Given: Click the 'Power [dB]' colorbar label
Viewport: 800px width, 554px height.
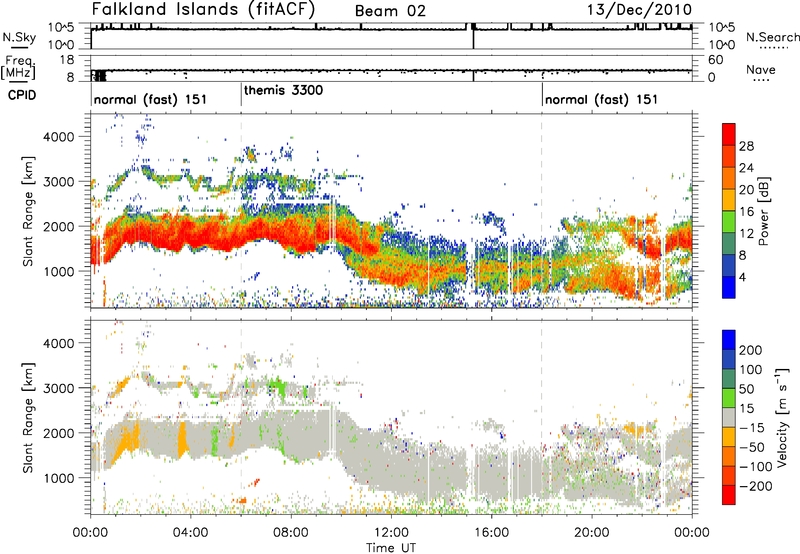Looking at the screenshot, I should point(763,211).
